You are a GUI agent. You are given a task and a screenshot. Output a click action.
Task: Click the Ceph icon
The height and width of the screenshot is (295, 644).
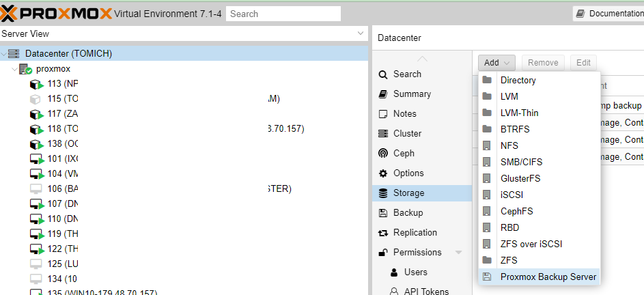(x=383, y=153)
